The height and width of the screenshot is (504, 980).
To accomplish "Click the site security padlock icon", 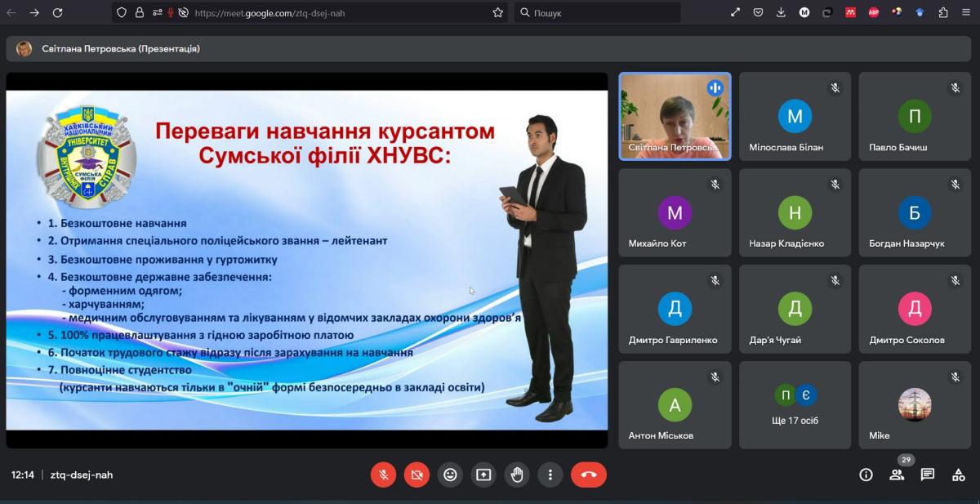I will click(139, 12).
